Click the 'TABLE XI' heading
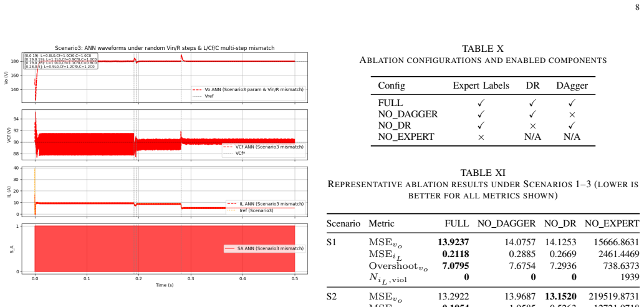 [x=483, y=173]
